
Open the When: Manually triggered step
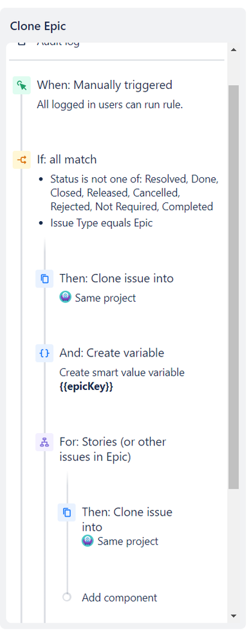[105, 85]
